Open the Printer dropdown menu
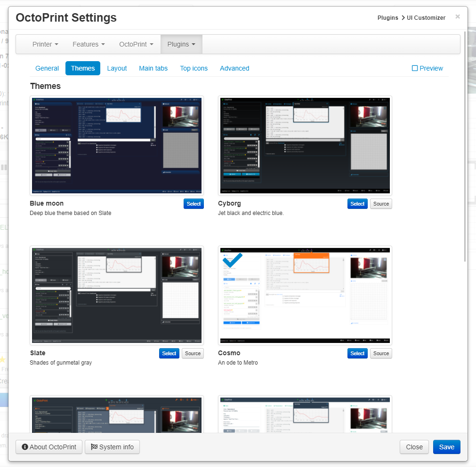476x470 pixels. click(x=45, y=44)
